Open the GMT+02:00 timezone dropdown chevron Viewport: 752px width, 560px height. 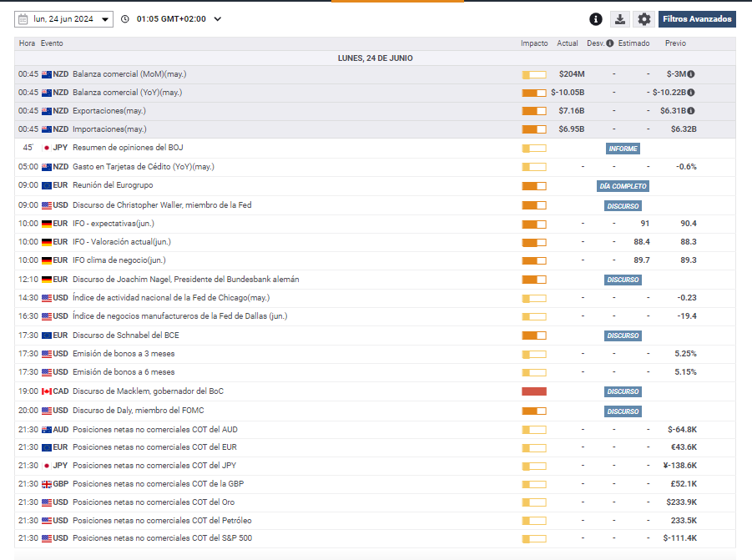(218, 19)
